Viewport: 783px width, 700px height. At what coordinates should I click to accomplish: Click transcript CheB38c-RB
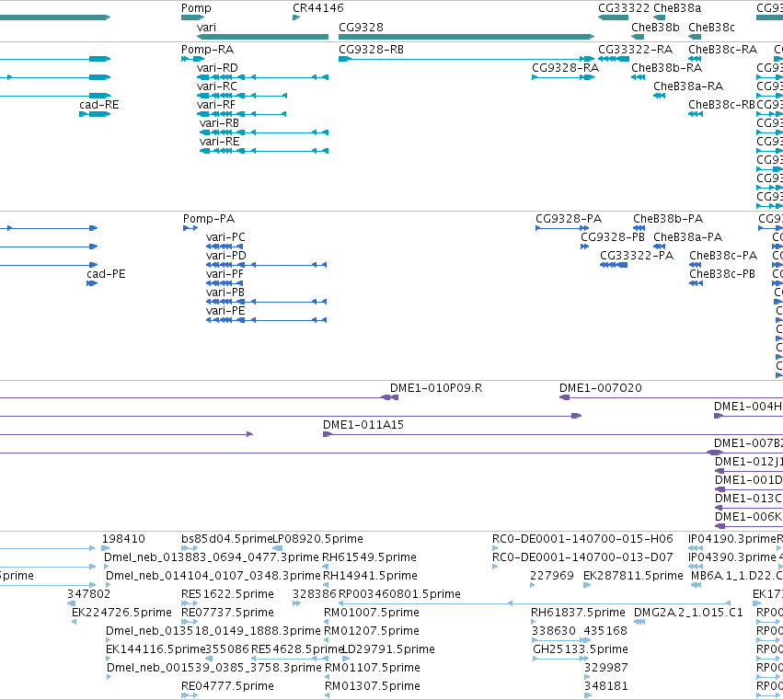721,105
